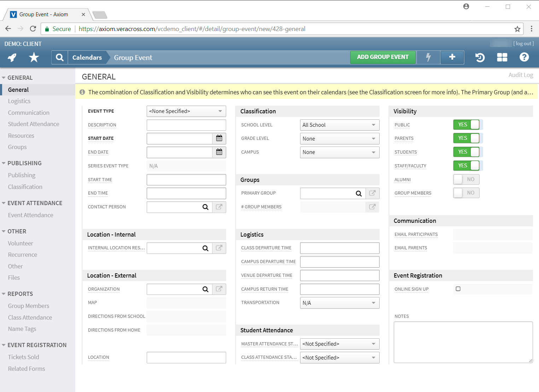This screenshot has height=392, width=539.
Task: Click into the Notes text area
Action: (x=463, y=342)
